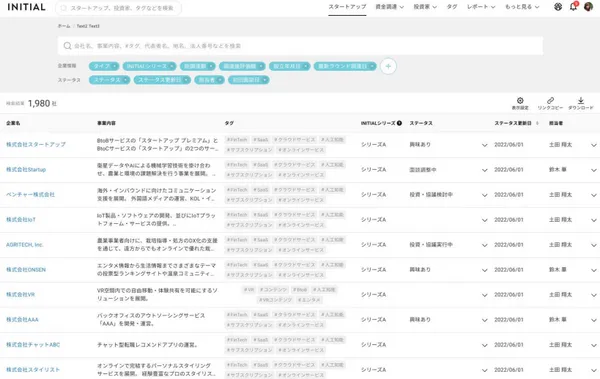Open company link 株式会社IoT
Screen dimensions: 600x379
21,219
